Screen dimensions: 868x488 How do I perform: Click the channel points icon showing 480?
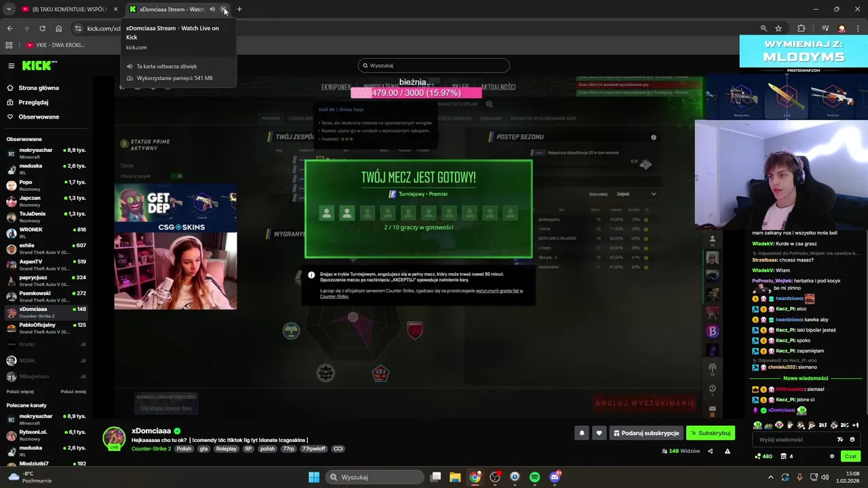pyautogui.click(x=764, y=456)
